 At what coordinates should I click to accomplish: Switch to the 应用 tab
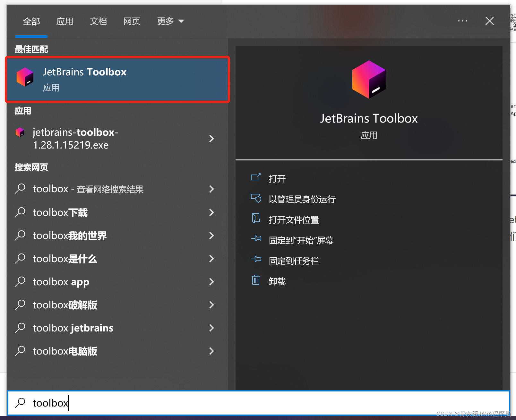point(65,21)
